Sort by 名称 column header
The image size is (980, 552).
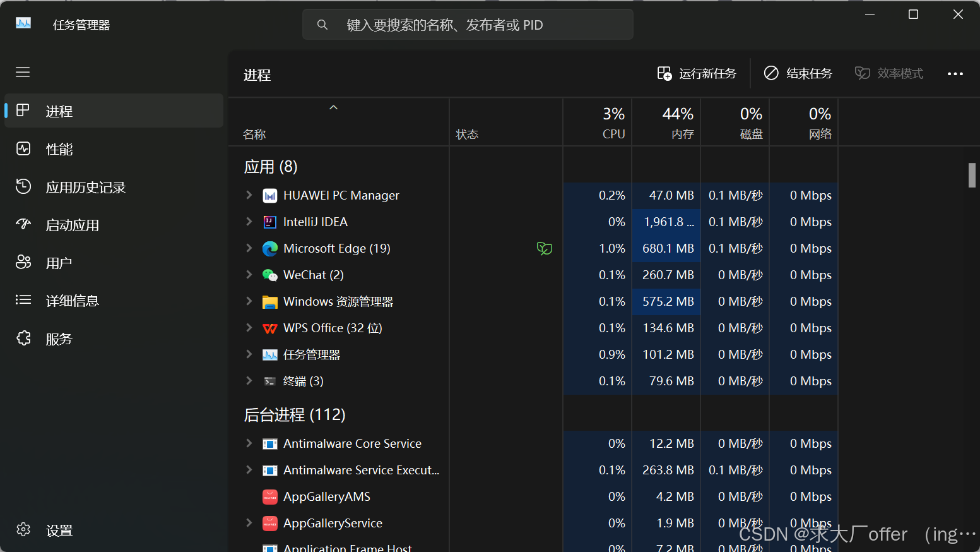[339, 123]
